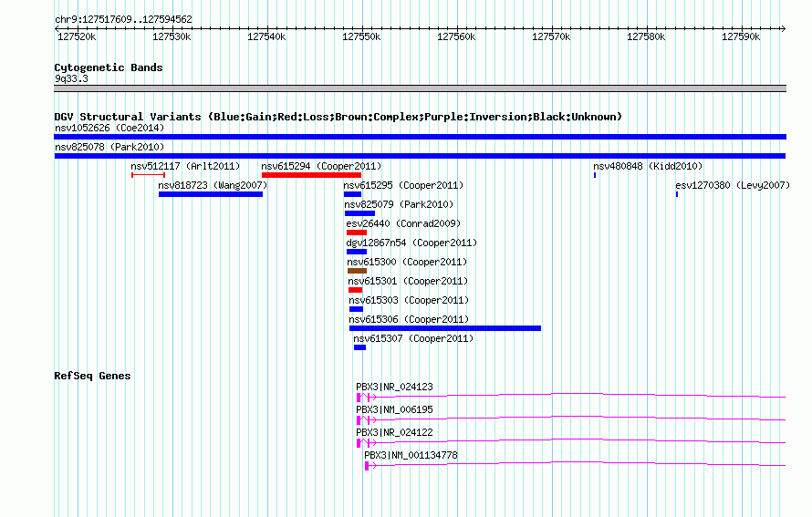Click the PBX3|NM_006195 gene label
The image size is (812, 517).
pyautogui.click(x=395, y=409)
